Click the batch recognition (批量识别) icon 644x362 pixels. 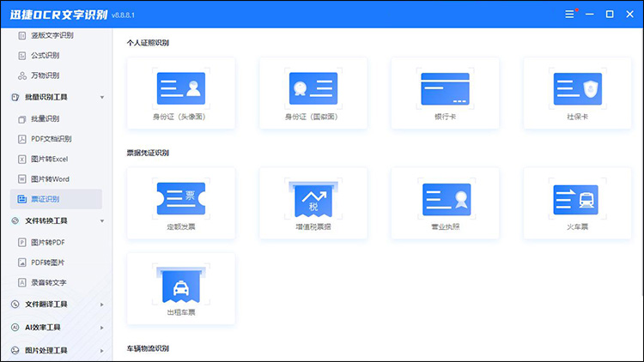(22, 119)
